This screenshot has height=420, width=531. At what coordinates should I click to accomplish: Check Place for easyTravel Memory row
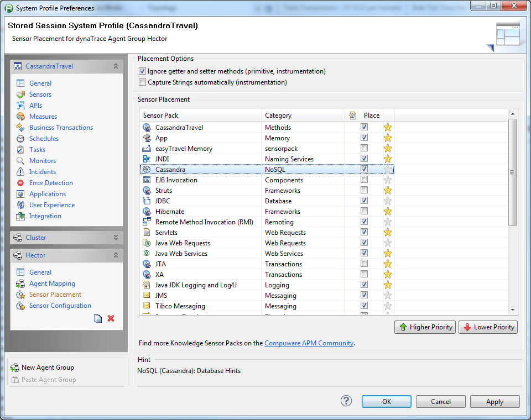364,148
